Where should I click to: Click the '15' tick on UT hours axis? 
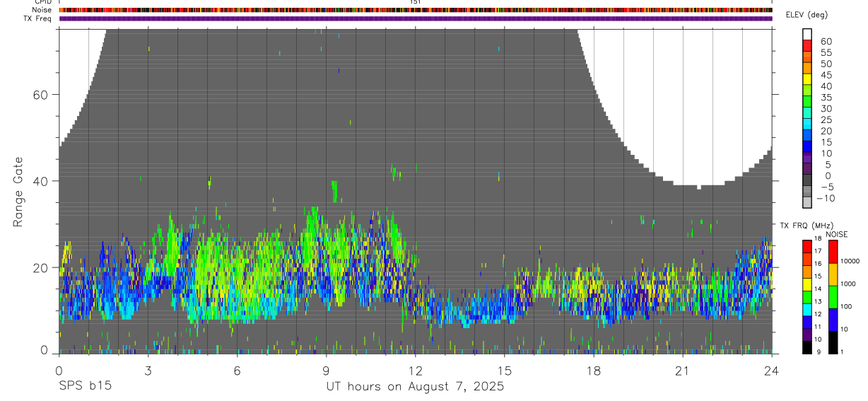tap(504, 370)
